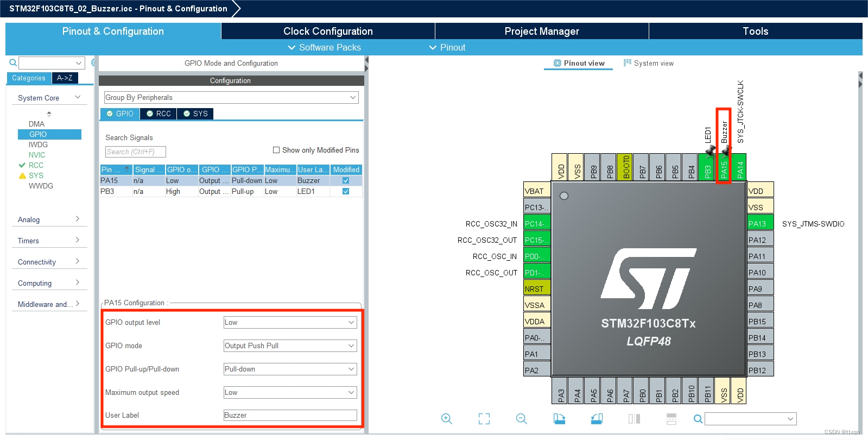
Task: Rotate the chip counter-clockwise
Action: (x=597, y=419)
